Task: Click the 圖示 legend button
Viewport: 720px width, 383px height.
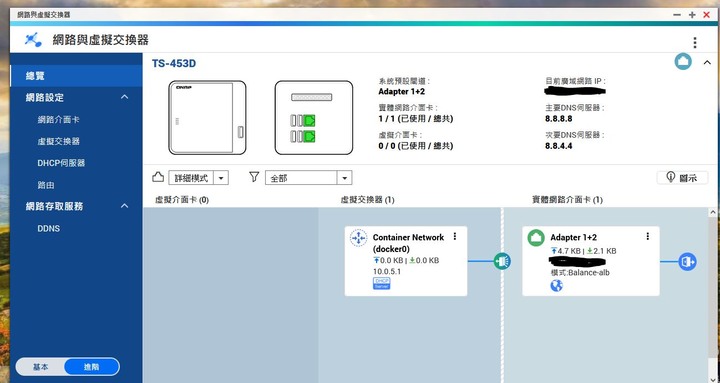Action: pos(682,178)
